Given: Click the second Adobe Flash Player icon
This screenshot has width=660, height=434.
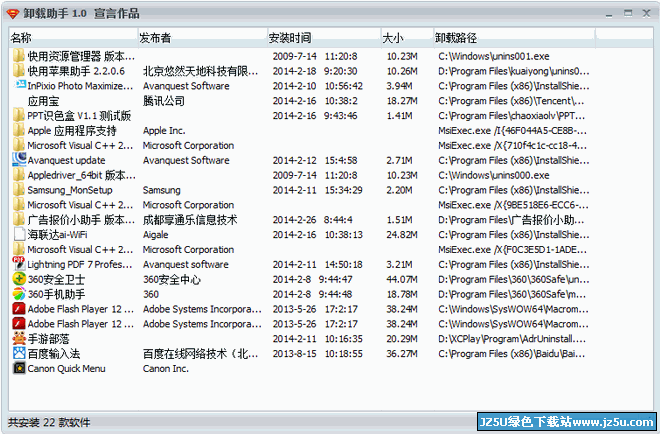Looking at the screenshot, I should [x=19, y=323].
